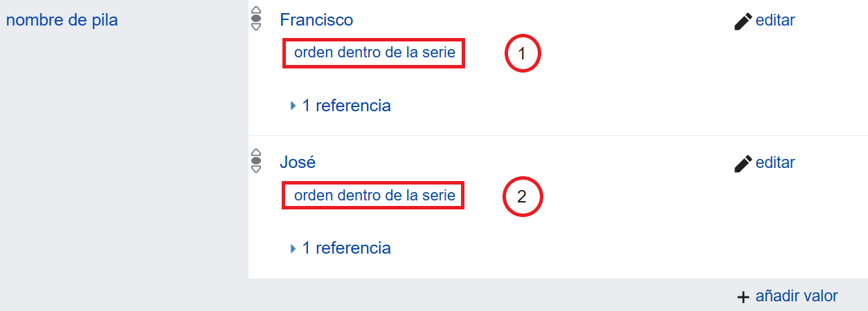Screen dimensions: 868x311
Task: Click the "editar" text for José
Action: click(775, 162)
